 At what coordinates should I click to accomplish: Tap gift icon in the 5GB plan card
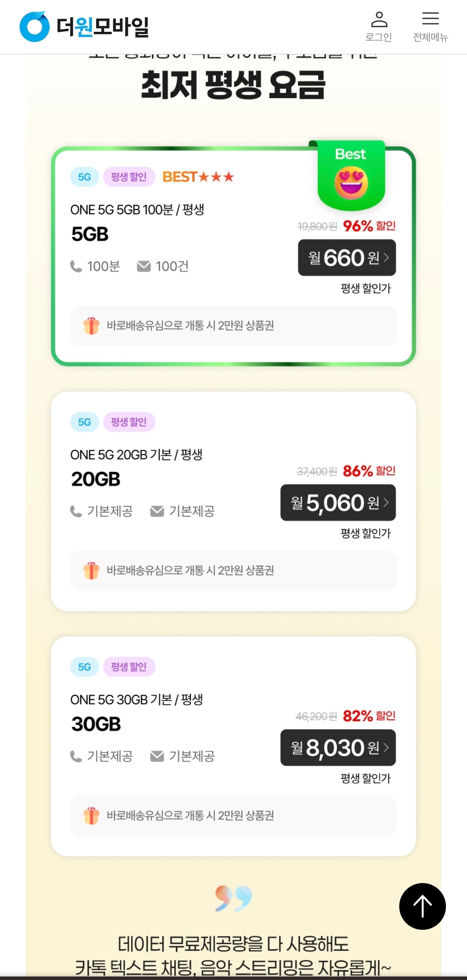point(91,326)
